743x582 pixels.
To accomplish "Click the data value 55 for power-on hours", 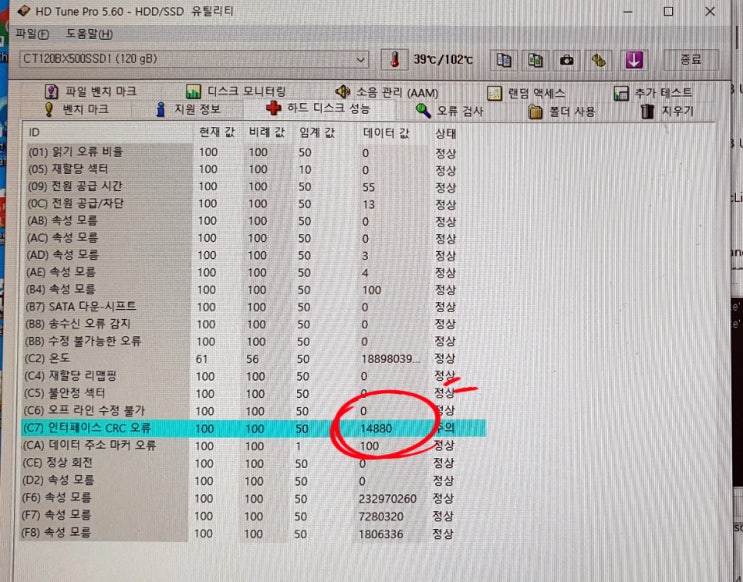I will coord(368,187).
